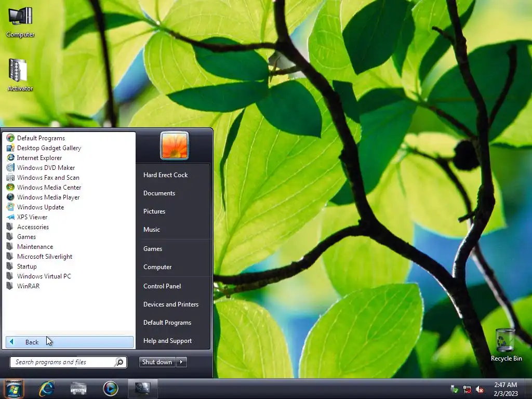Click the active monitor taskbar button
The image size is (532, 399).
142,388
